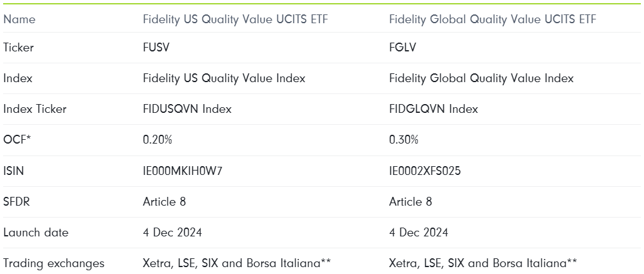Click Fidelity US Quality Value UCITS ETF name
Image resolution: width=644 pixels, height=274 pixels.
click(235, 19)
